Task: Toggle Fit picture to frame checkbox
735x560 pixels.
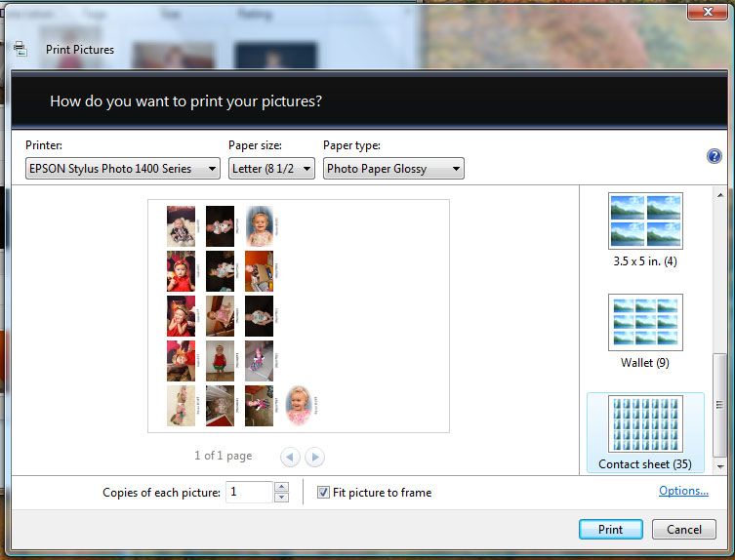Action: 323,493
